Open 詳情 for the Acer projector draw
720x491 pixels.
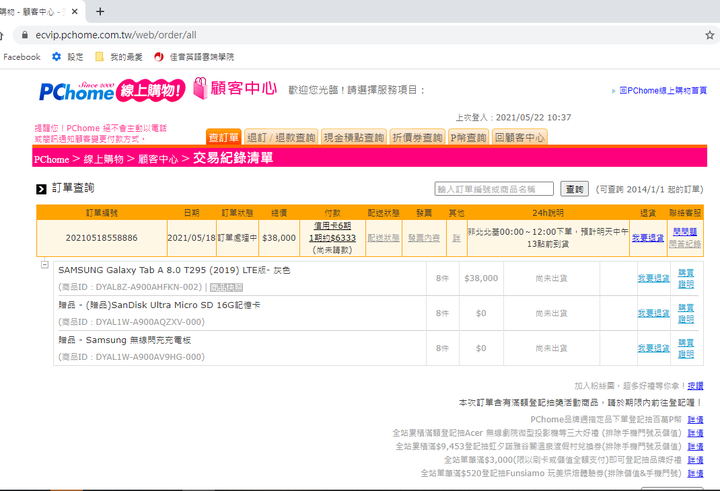(695, 433)
